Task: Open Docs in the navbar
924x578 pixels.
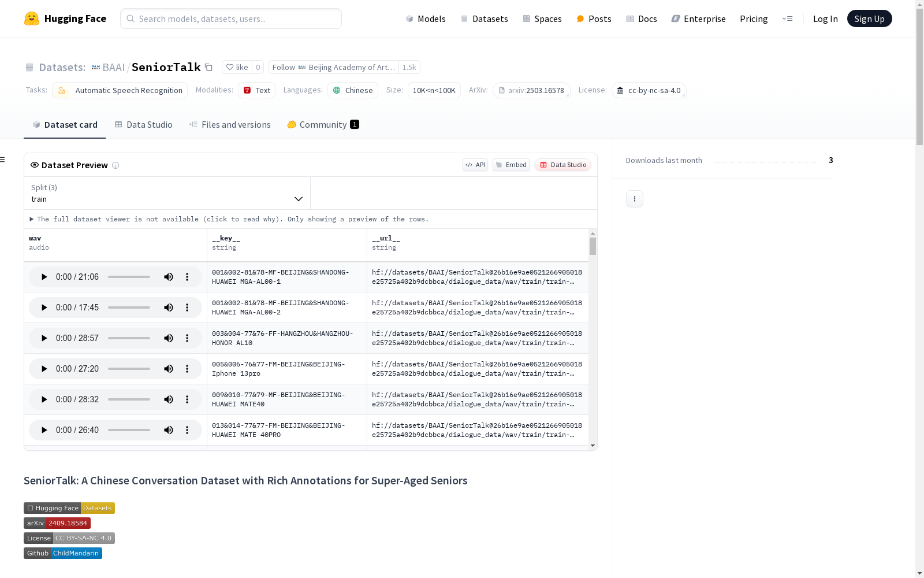Action: [642, 18]
